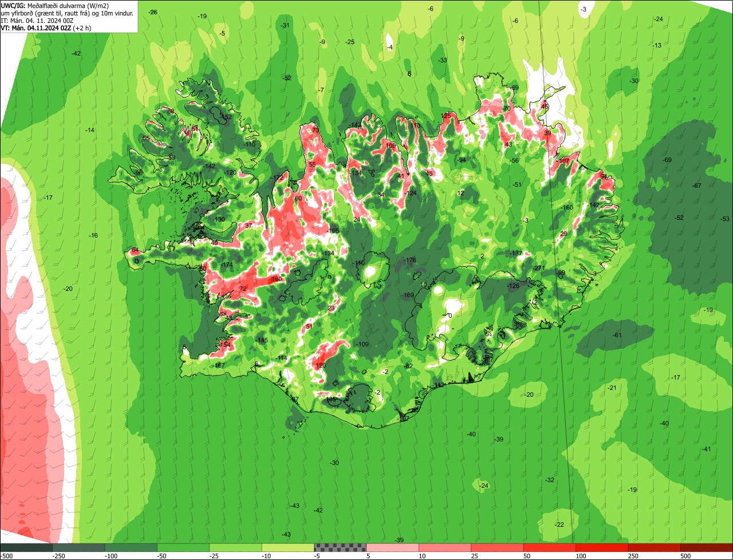Click the '-33' value on the map
This screenshot has width=733, height=560.
(443, 60)
